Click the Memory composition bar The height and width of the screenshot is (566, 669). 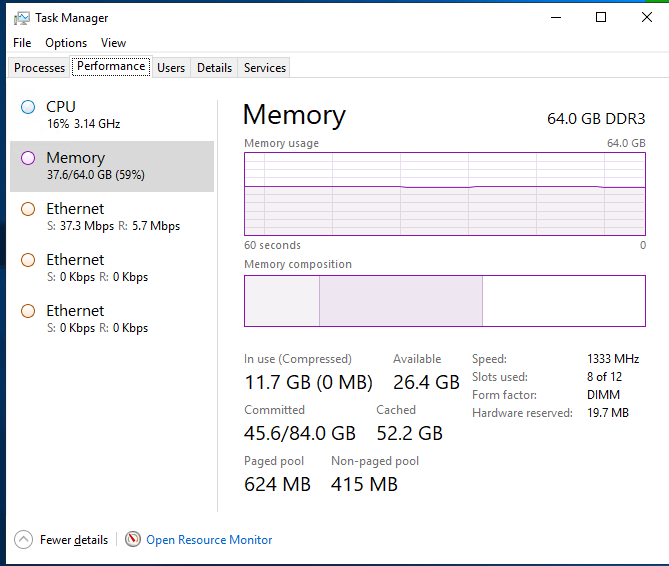pos(444,301)
